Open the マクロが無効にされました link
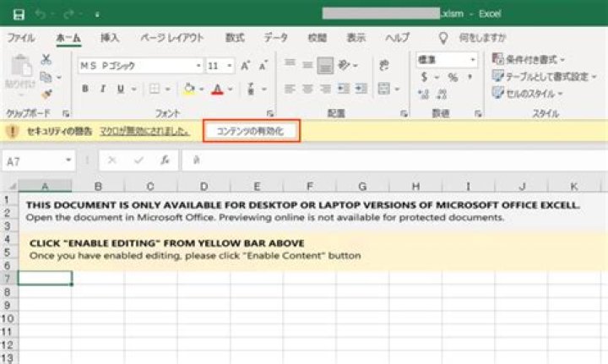608x364 pixels. click(x=144, y=131)
